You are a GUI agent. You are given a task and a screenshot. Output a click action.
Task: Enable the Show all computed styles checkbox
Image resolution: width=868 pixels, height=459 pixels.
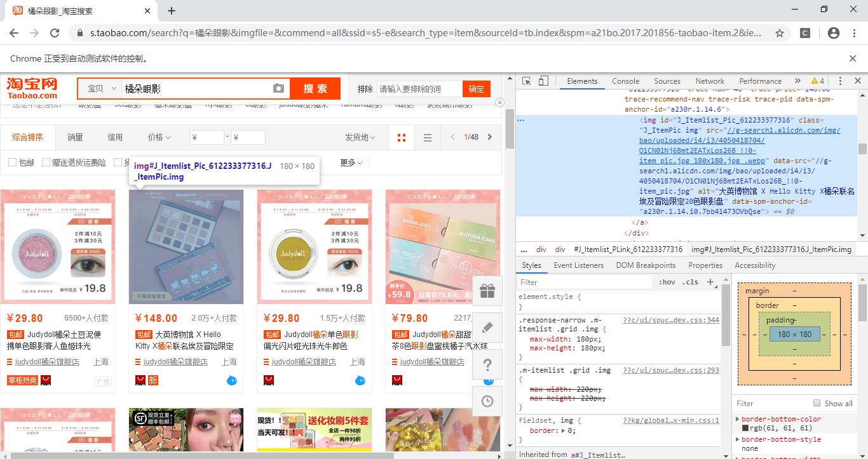coord(817,403)
